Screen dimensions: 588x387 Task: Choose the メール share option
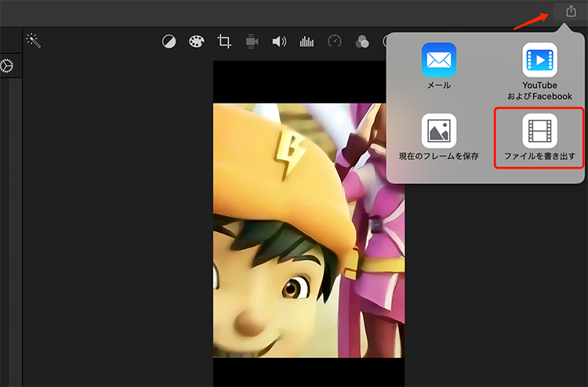(439, 66)
